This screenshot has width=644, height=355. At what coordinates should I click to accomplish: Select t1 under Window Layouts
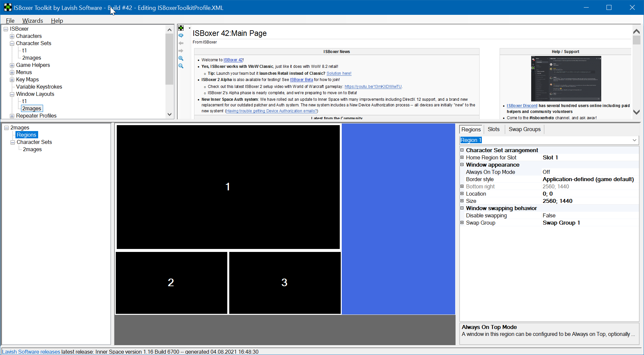click(x=24, y=101)
